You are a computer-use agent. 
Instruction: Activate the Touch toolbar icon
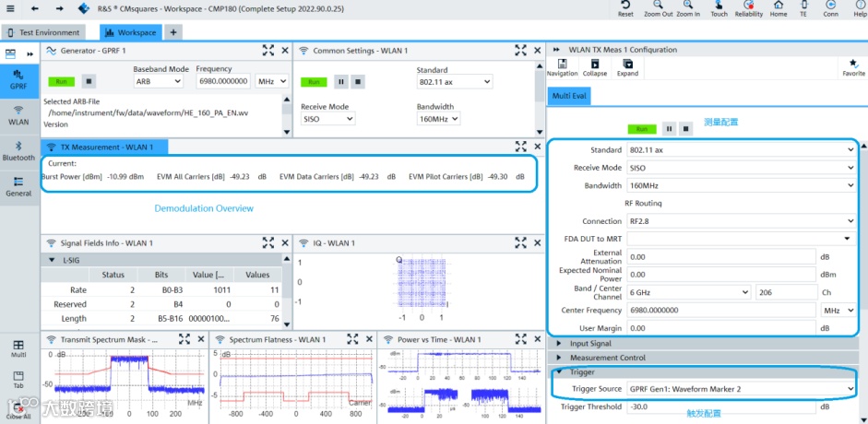pyautogui.click(x=719, y=9)
